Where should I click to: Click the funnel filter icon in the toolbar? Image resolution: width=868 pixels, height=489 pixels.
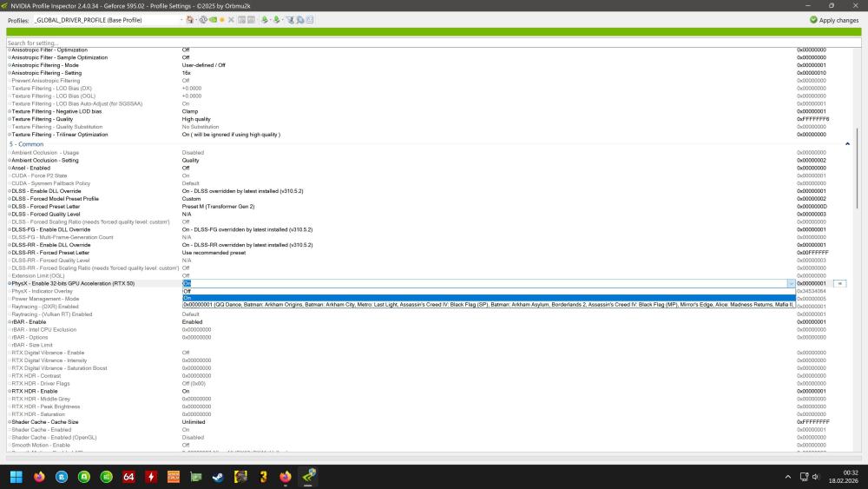point(290,20)
